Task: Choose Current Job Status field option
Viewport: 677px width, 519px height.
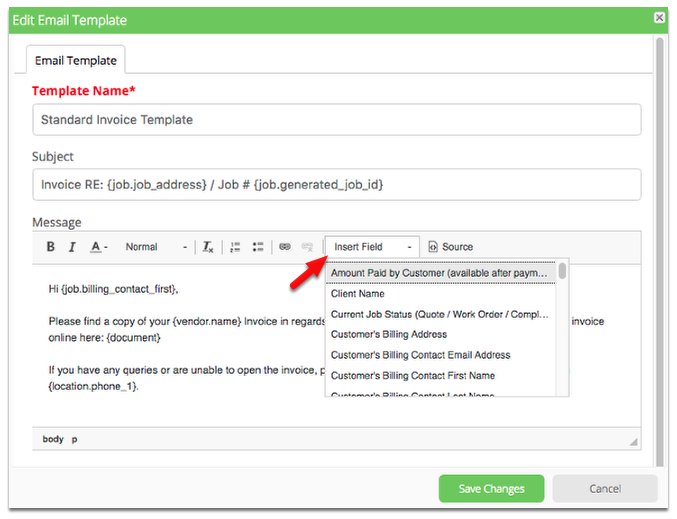Action: tap(441, 314)
